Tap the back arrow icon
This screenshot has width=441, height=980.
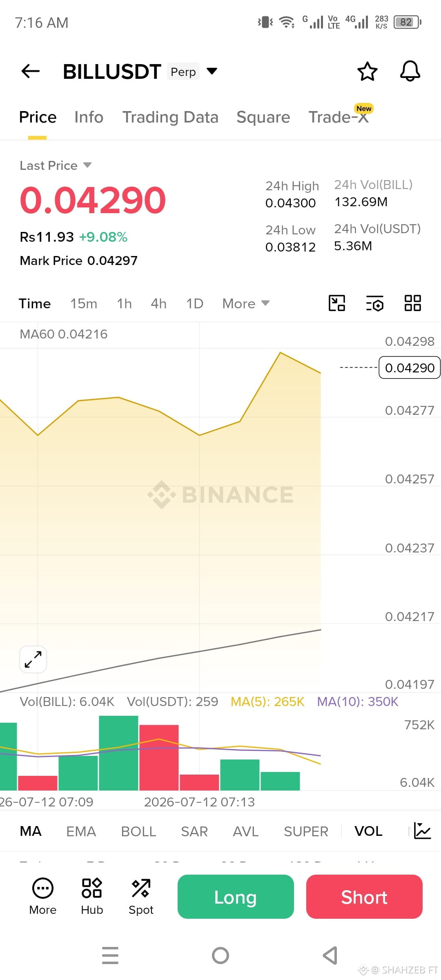(x=31, y=71)
